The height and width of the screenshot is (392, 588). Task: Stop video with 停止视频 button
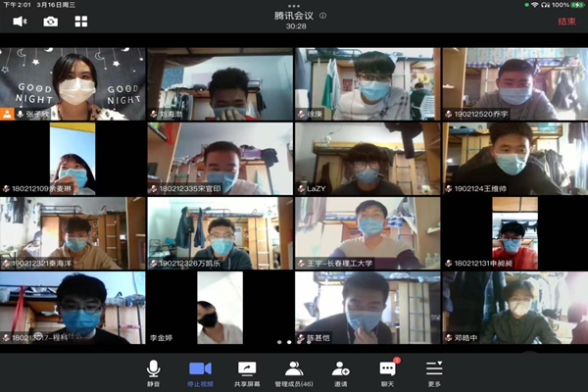pyautogui.click(x=200, y=371)
